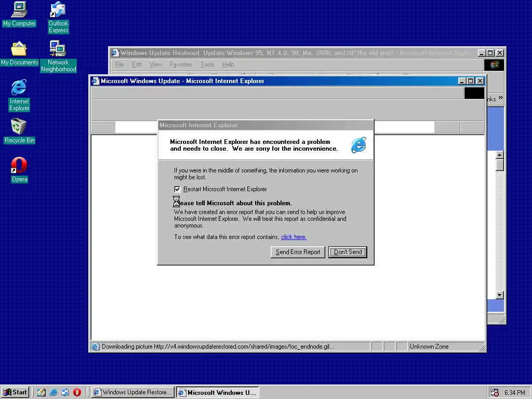The height and width of the screenshot is (399, 532).
Task: Click Outlook Express quick launch icon
Action: coord(65,393)
